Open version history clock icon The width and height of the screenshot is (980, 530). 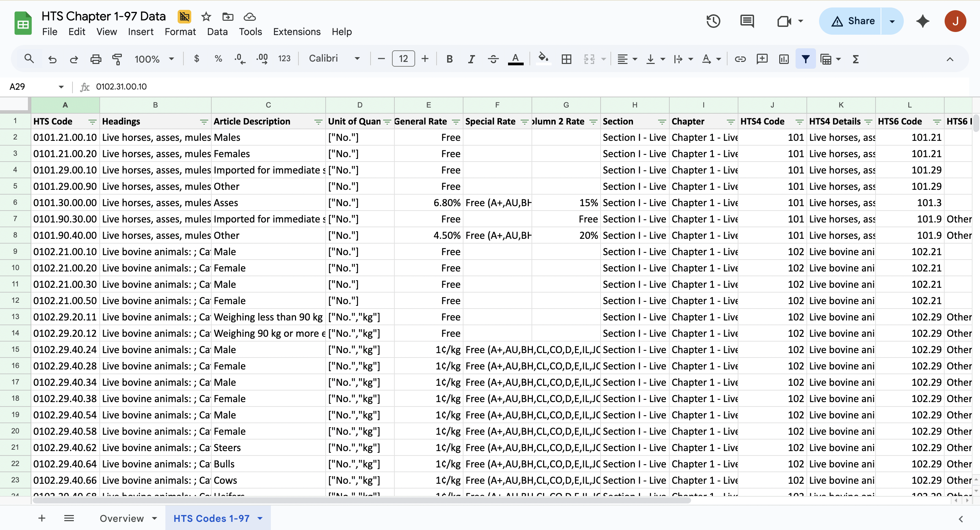pyautogui.click(x=713, y=21)
